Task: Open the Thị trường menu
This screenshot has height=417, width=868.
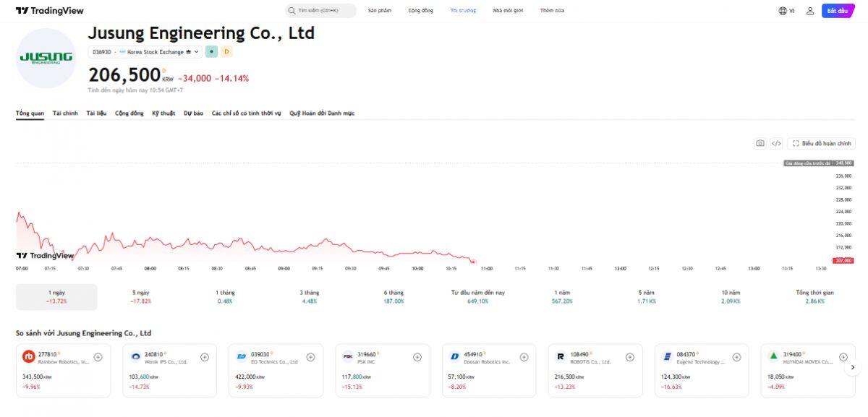Action: tap(463, 11)
